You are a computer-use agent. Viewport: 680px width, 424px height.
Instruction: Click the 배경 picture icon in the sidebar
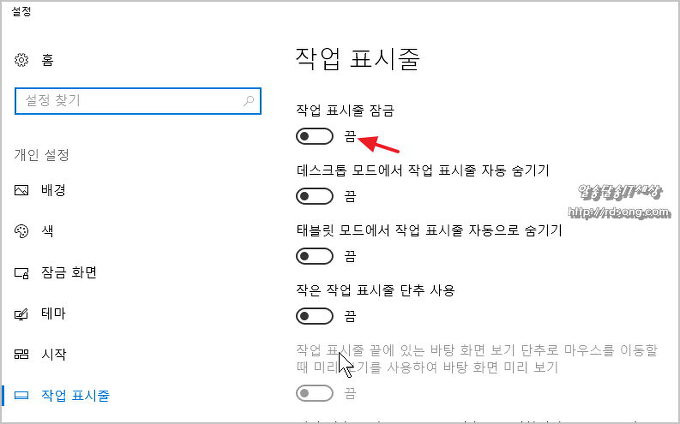click(22, 190)
